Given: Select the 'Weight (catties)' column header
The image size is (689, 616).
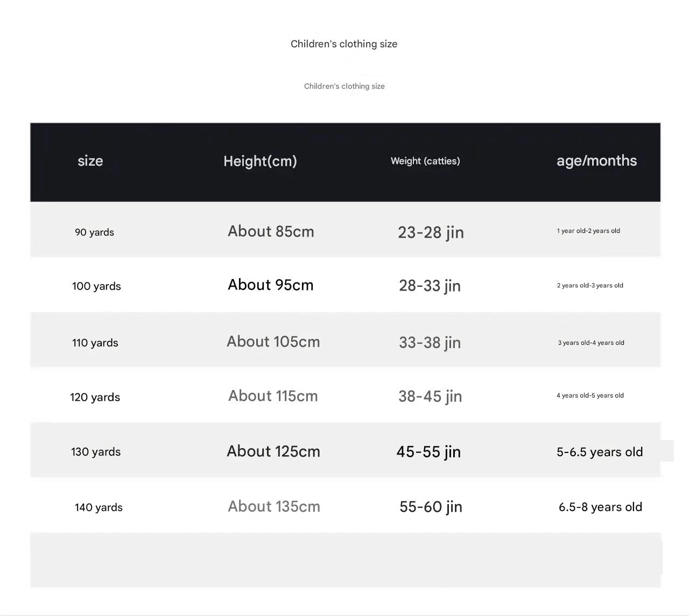Looking at the screenshot, I should click(425, 161).
